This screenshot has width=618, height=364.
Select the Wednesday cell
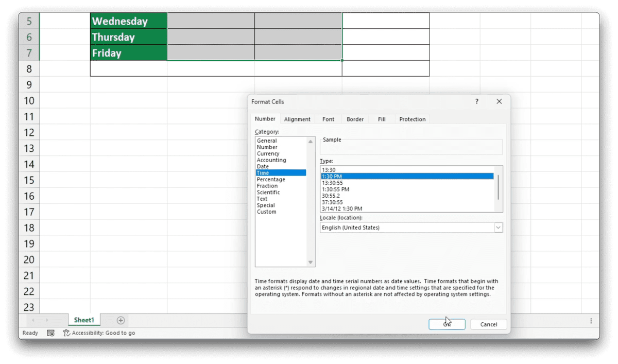click(x=129, y=21)
